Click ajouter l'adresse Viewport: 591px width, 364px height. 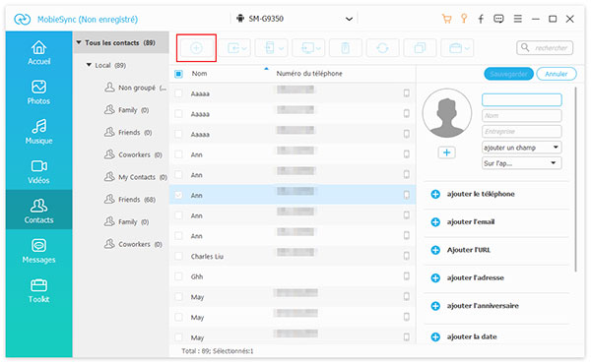tap(475, 277)
